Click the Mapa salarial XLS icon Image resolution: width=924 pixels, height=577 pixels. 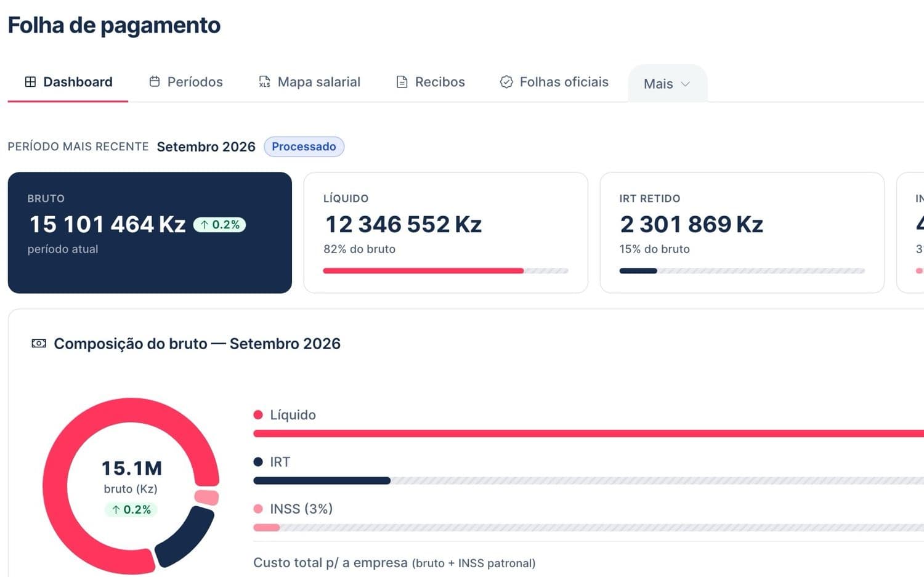point(264,82)
